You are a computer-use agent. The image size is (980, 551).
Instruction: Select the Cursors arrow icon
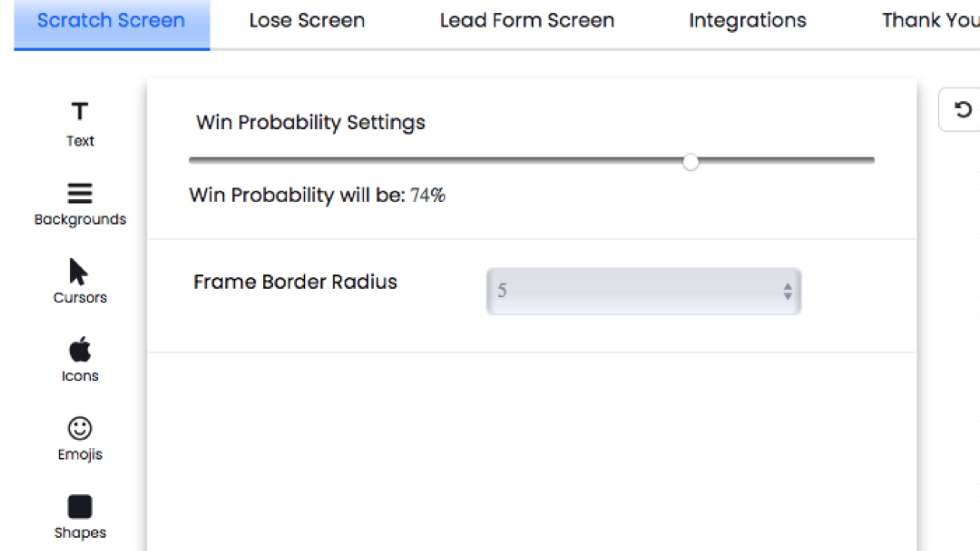tap(78, 272)
